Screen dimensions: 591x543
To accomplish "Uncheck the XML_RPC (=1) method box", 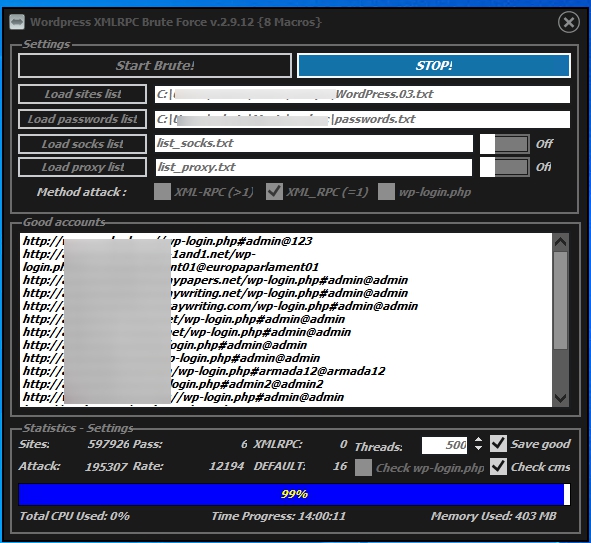I will coord(274,192).
